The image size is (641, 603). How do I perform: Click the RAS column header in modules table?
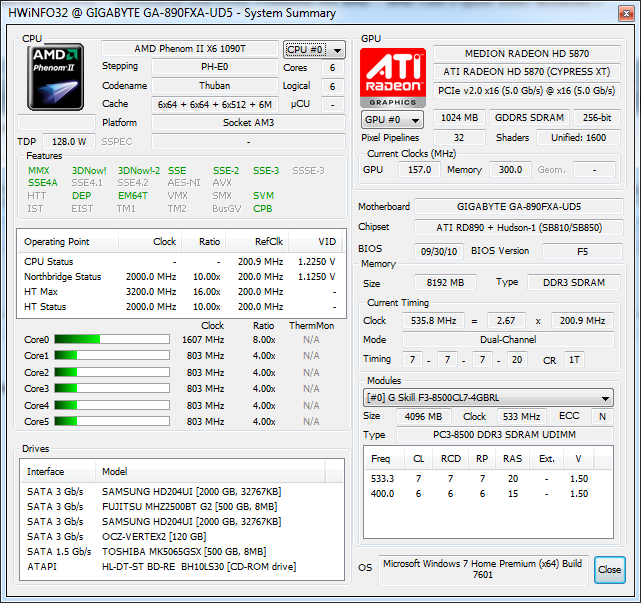click(x=512, y=459)
